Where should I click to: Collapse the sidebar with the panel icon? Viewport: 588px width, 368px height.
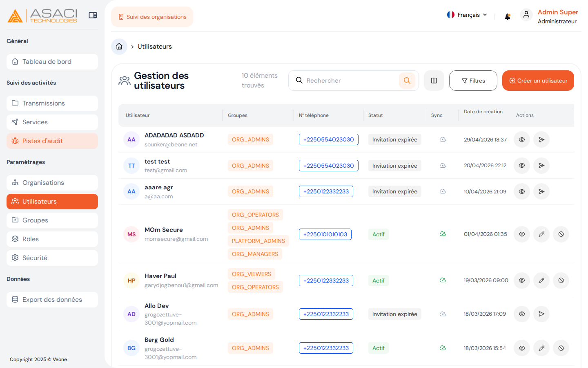click(x=93, y=15)
